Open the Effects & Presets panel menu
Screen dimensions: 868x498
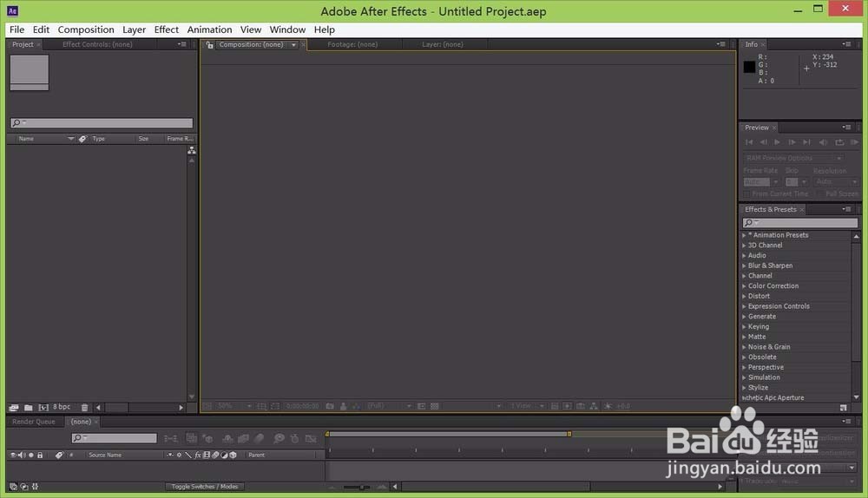tap(846, 209)
